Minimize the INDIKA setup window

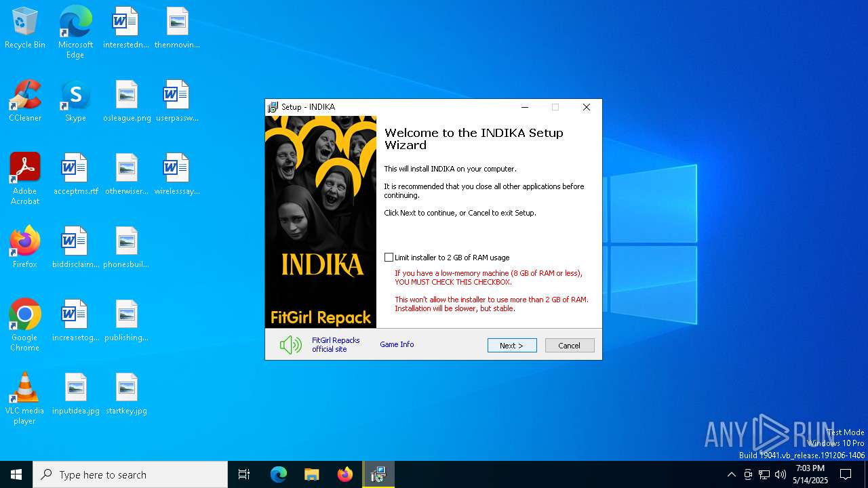(x=525, y=107)
